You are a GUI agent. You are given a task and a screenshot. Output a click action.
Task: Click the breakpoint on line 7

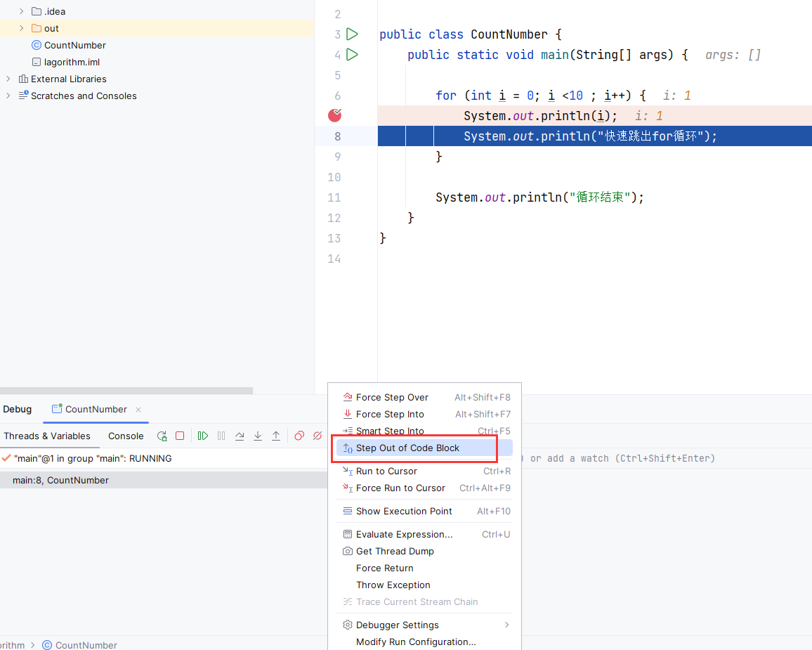coord(334,115)
